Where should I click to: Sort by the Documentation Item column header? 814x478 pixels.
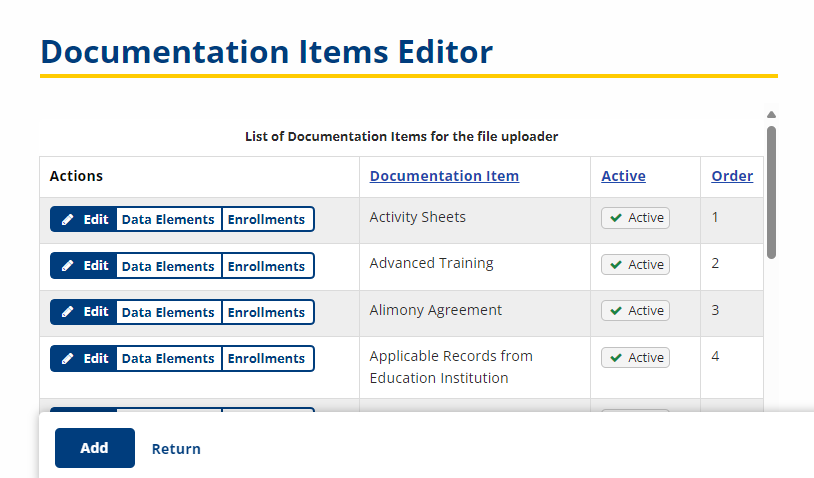(x=444, y=176)
